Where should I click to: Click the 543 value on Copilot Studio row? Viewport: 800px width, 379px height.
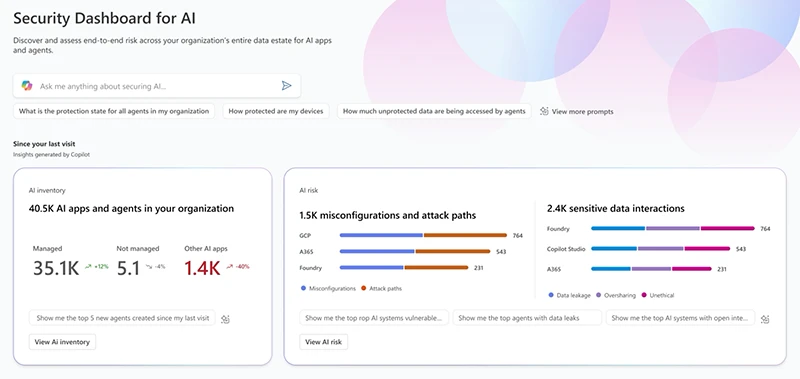[741, 249]
